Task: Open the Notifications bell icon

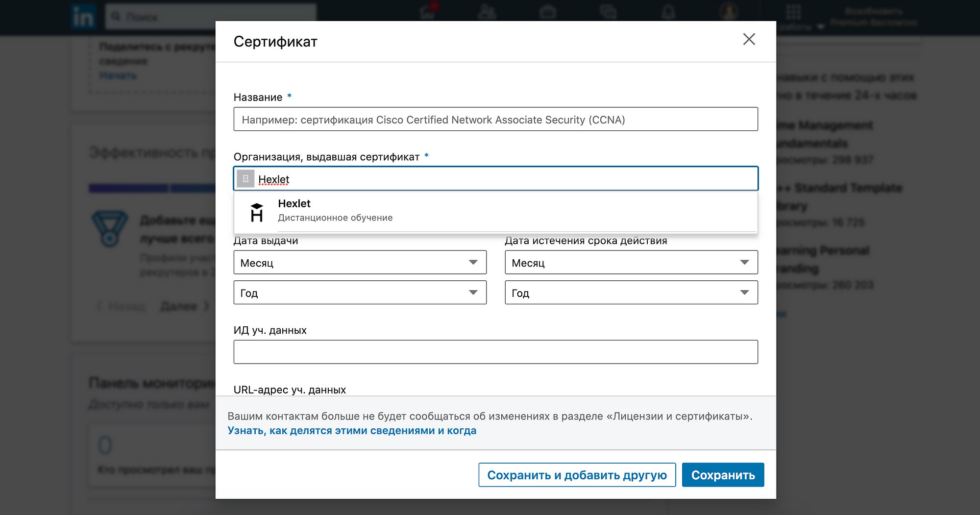Action: [x=668, y=12]
